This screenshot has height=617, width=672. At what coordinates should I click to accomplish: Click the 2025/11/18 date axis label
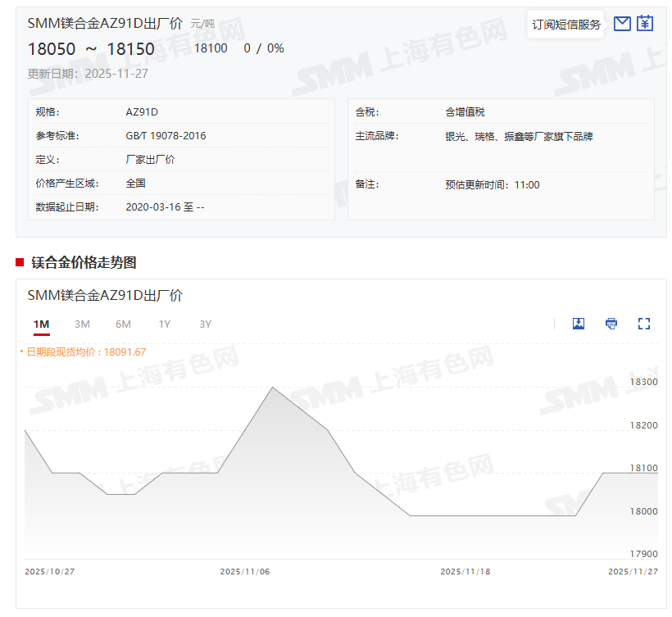coord(465,571)
